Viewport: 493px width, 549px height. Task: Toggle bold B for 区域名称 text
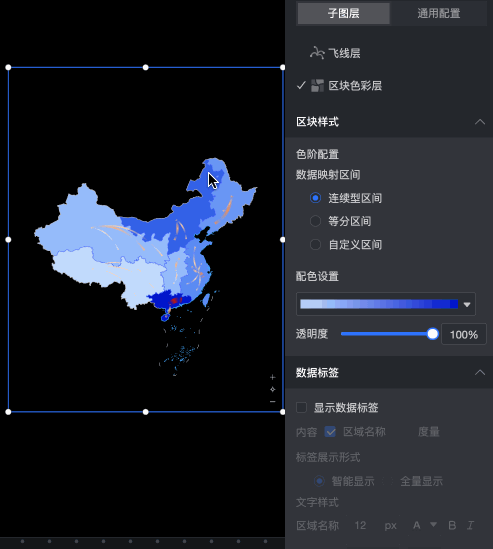point(452,525)
